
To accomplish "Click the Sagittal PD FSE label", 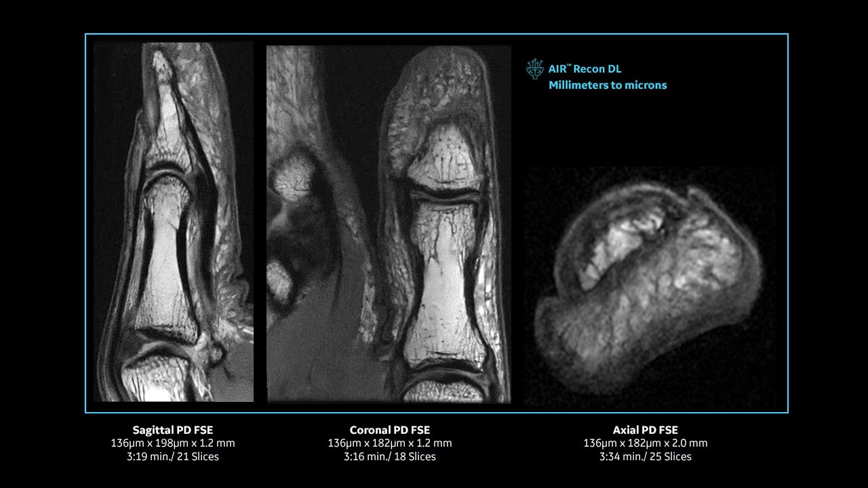I will [x=173, y=430].
